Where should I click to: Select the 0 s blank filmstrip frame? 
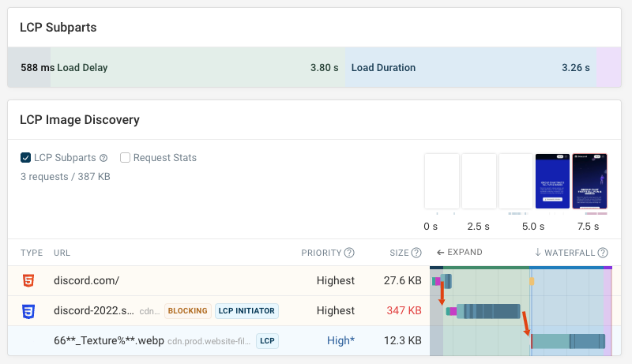coord(442,181)
